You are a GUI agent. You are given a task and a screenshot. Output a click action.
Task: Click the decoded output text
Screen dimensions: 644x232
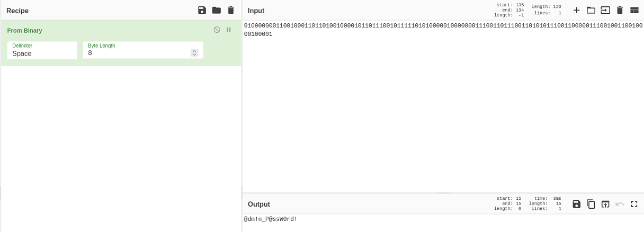coord(271,219)
